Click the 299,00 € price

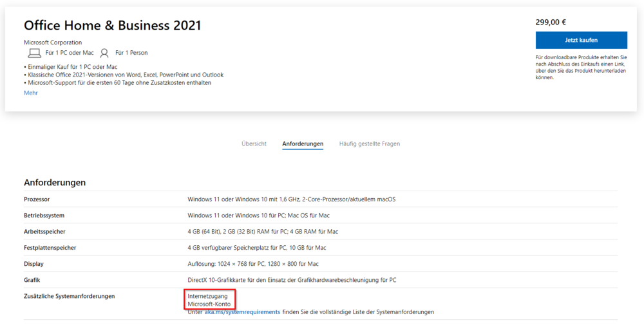pos(551,22)
